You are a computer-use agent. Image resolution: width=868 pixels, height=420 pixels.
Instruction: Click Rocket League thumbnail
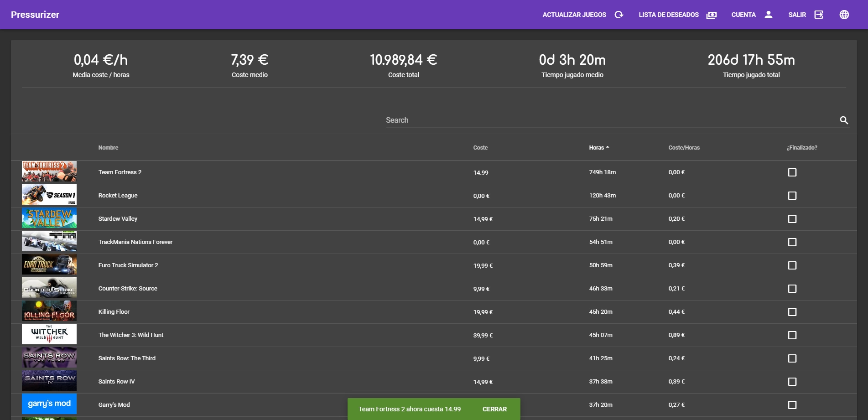(49, 195)
